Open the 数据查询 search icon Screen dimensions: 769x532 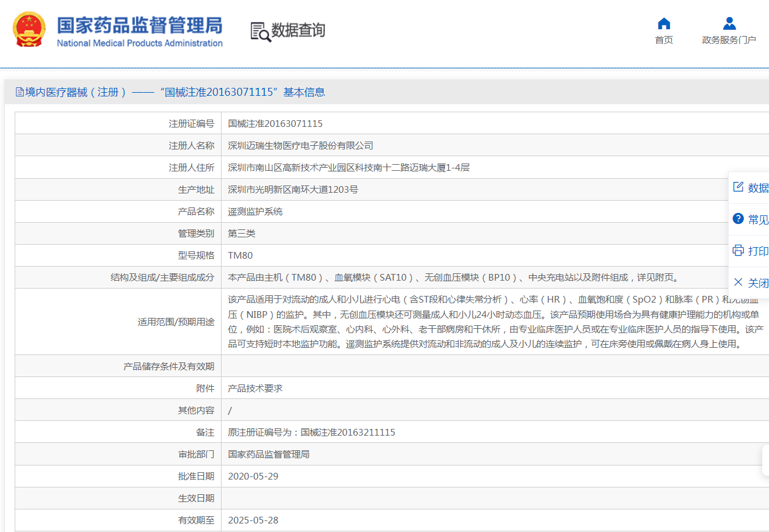pyautogui.click(x=260, y=32)
